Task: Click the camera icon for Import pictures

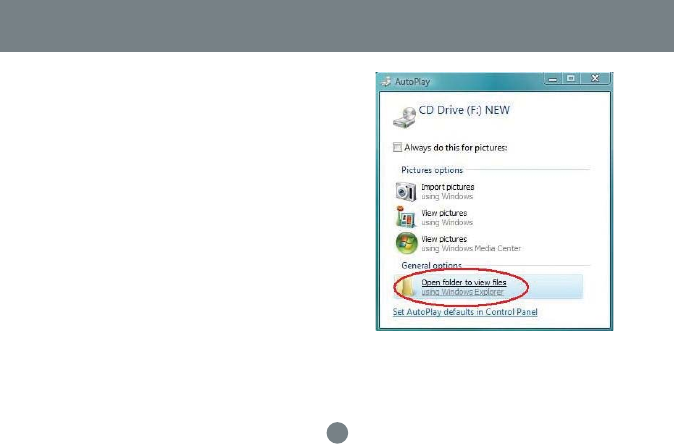Action: point(405,191)
